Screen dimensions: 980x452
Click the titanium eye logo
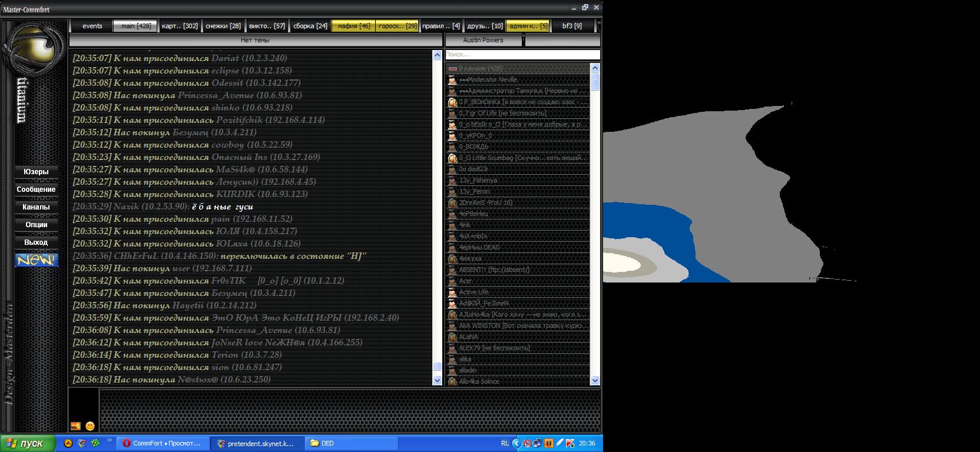(32, 49)
